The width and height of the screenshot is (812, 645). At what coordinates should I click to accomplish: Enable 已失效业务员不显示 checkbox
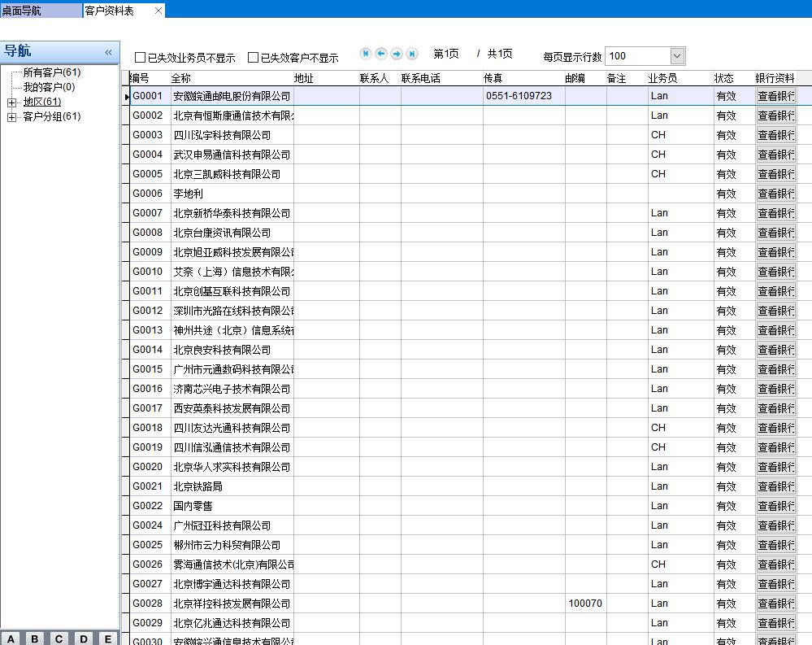click(x=141, y=58)
